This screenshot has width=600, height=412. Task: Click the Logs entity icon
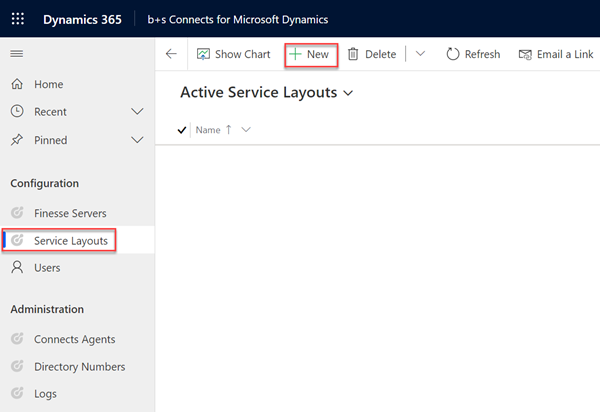(17, 393)
